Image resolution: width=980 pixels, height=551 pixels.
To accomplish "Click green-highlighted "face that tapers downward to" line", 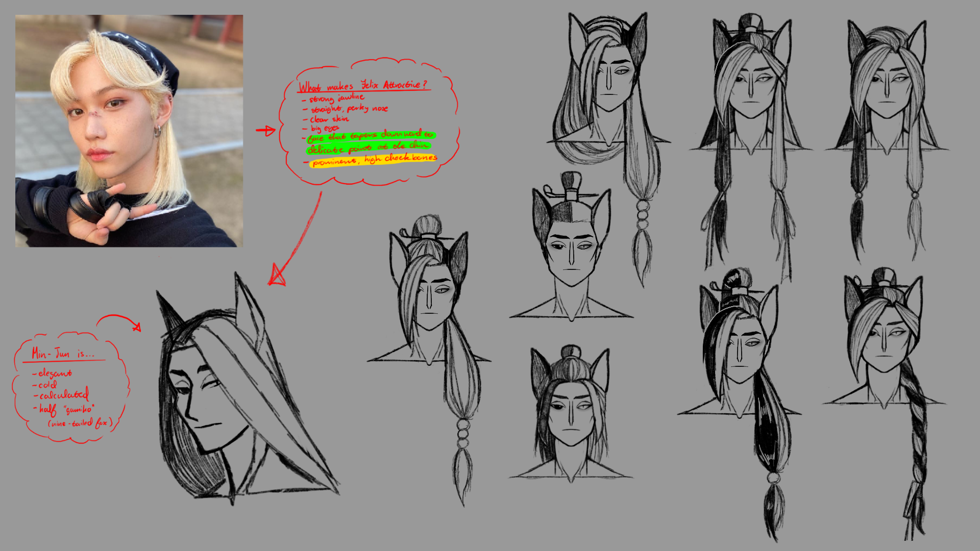I will click(370, 136).
